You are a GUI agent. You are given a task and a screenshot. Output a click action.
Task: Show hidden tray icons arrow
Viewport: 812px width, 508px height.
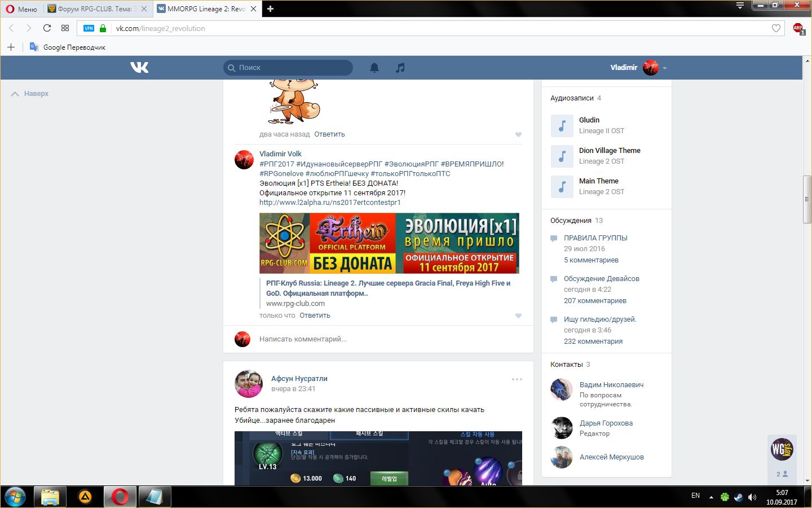pos(711,497)
